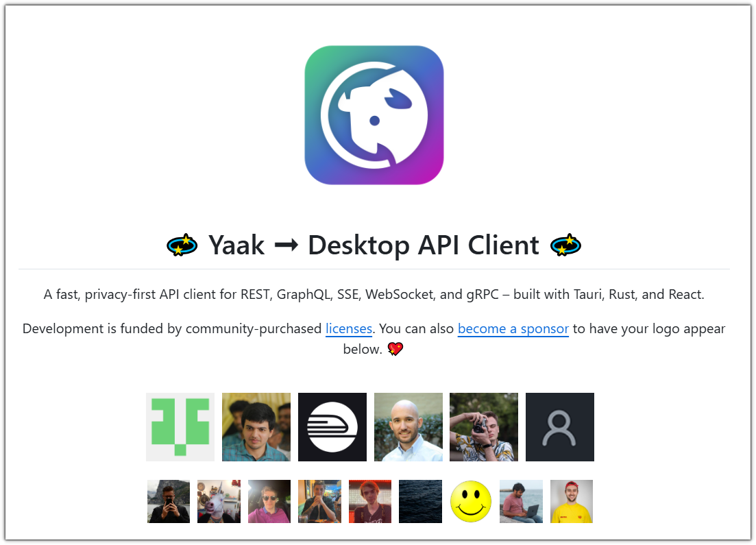This screenshot has width=756, height=545.
Task: Open the train logo sponsor
Action: pos(332,427)
